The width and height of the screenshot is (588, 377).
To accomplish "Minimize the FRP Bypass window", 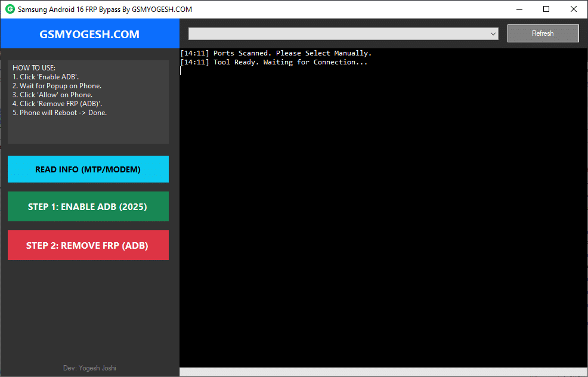I will [x=520, y=9].
